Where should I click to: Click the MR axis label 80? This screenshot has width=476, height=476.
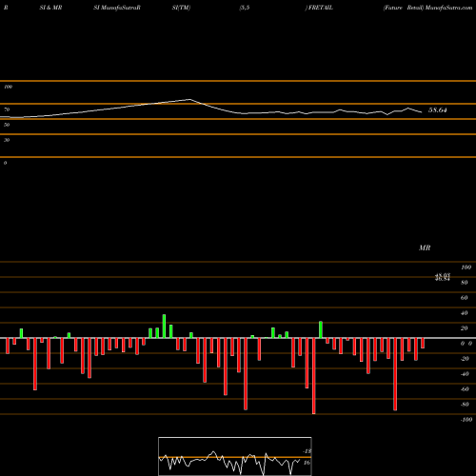[x=465, y=283]
